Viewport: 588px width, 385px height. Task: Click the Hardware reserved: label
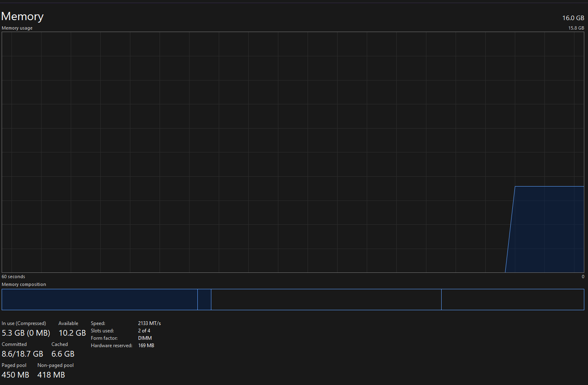coord(111,346)
